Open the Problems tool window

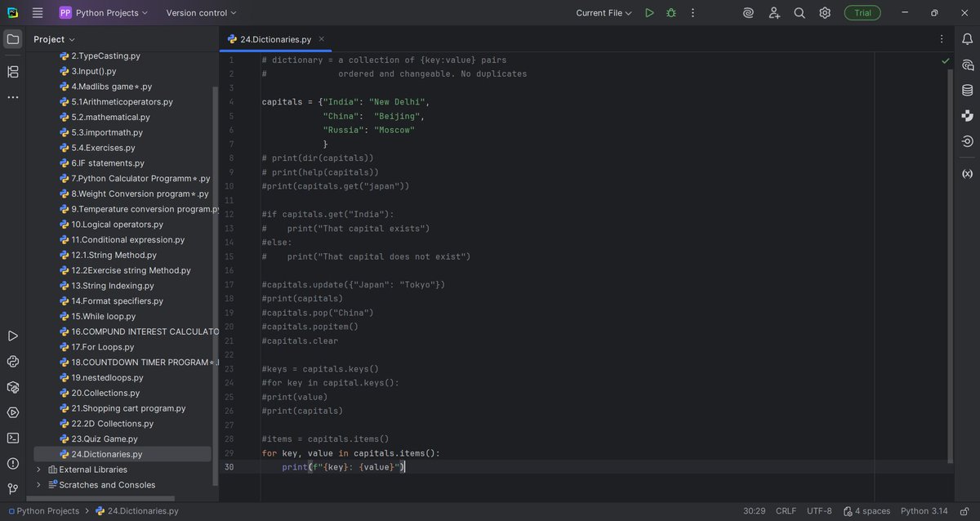click(x=13, y=464)
